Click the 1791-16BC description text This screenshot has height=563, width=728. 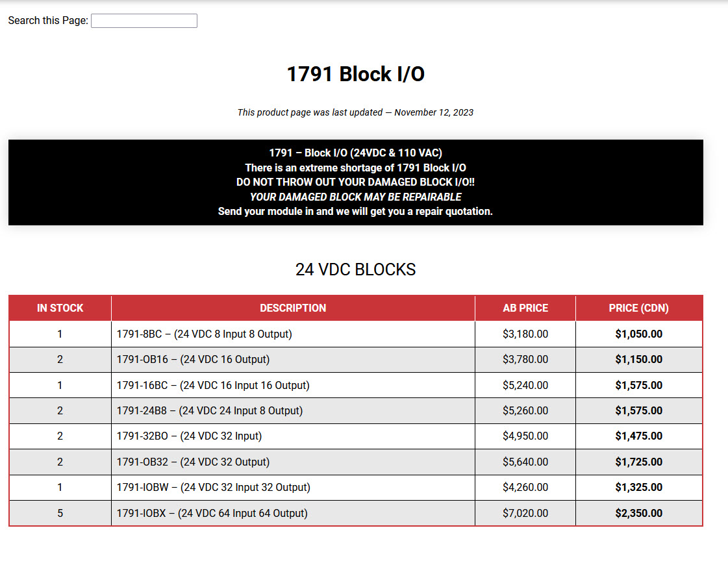[x=213, y=386]
